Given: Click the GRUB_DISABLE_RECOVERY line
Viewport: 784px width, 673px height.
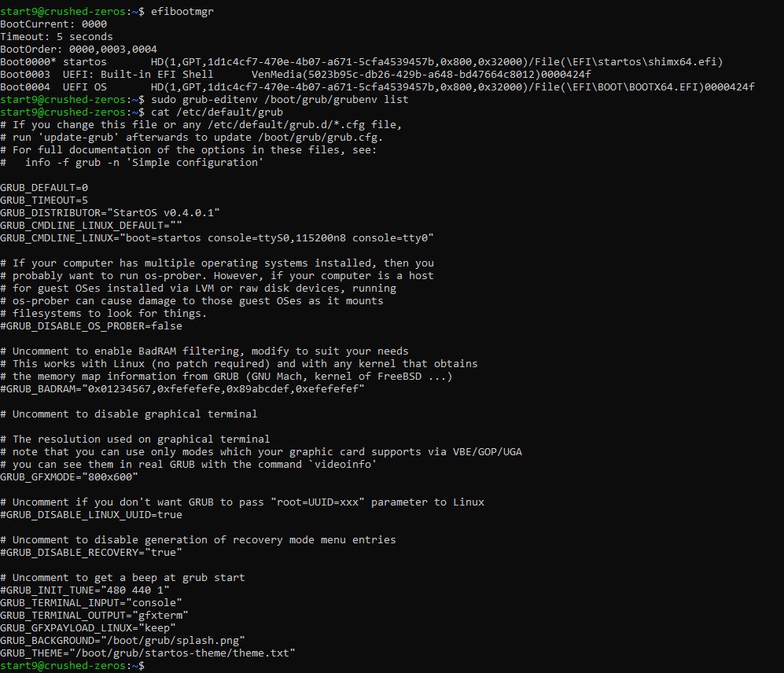Looking at the screenshot, I should 91,553.
